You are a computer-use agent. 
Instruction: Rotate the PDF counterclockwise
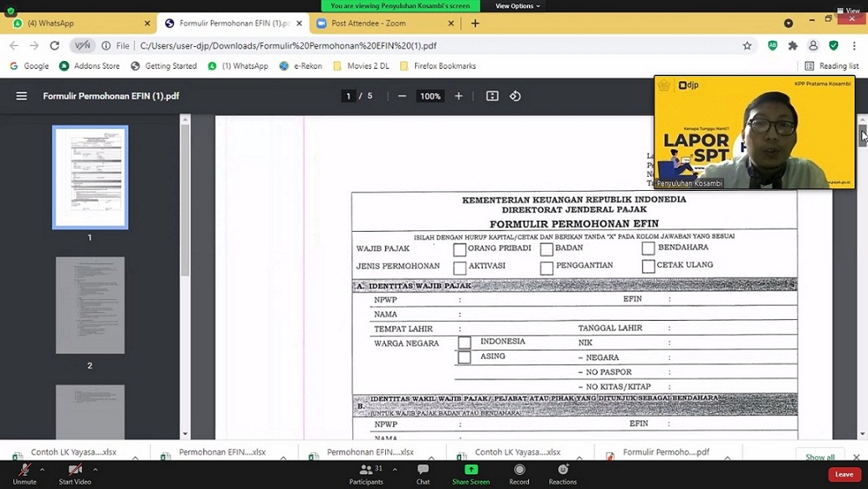tap(516, 96)
